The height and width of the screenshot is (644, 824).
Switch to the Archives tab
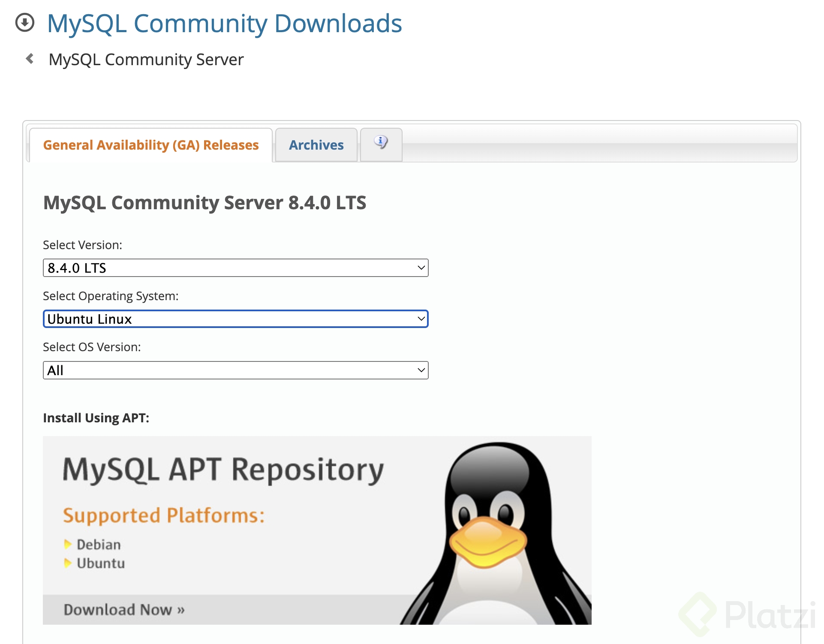point(316,145)
